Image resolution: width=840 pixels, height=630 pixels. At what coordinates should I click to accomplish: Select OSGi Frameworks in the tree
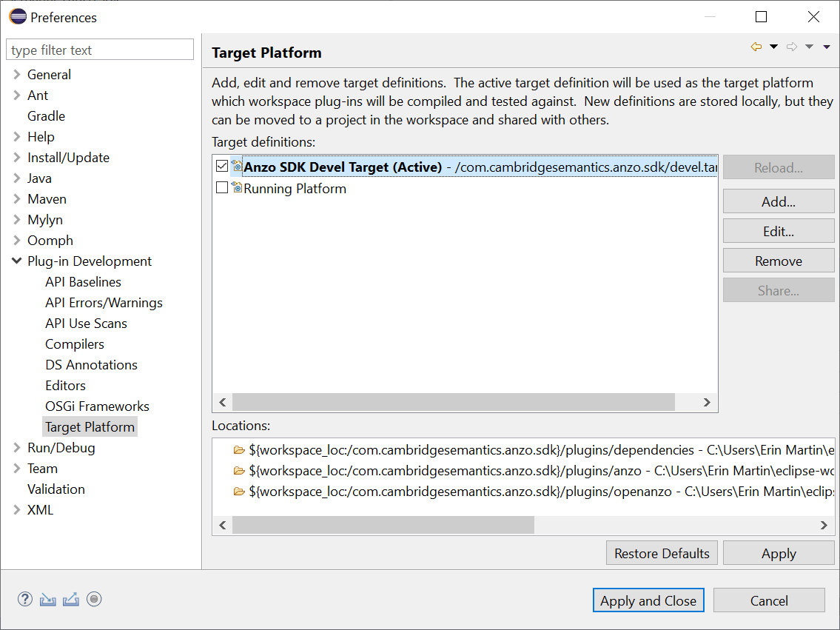point(97,406)
